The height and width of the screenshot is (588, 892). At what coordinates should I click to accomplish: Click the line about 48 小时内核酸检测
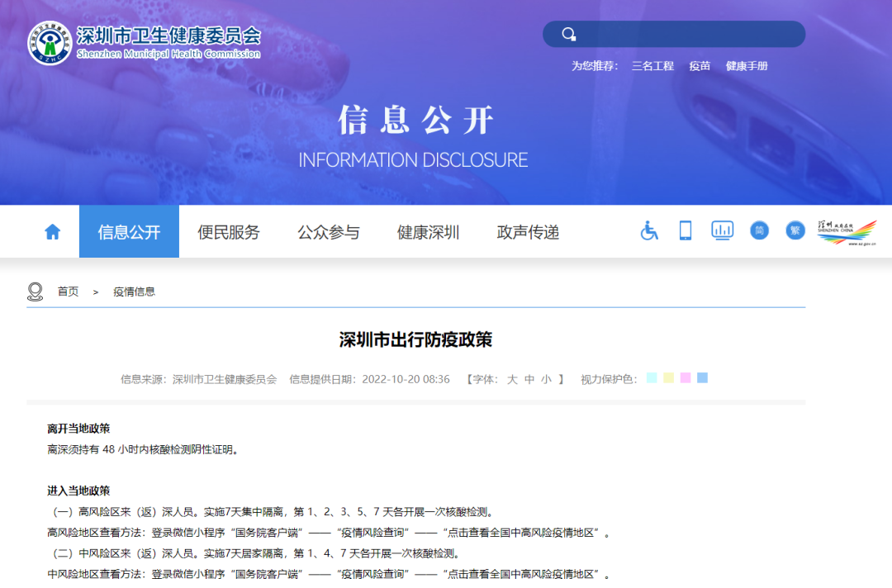click(144, 450)
